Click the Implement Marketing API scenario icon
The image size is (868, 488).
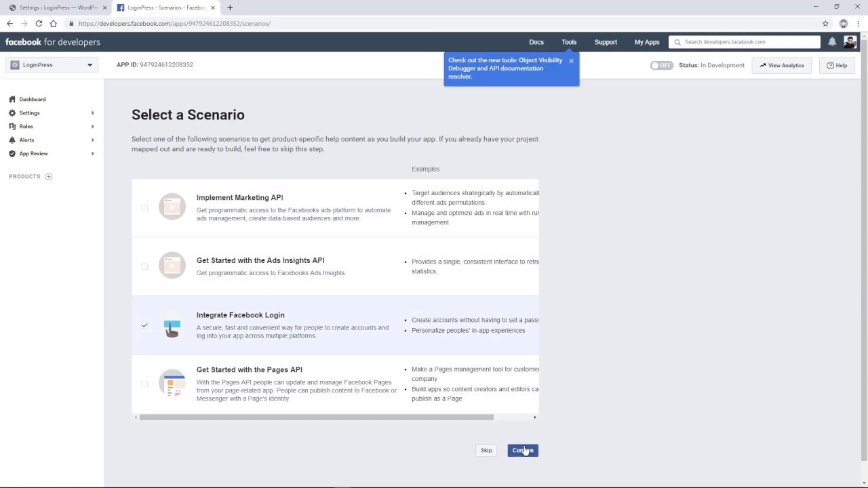172,207
